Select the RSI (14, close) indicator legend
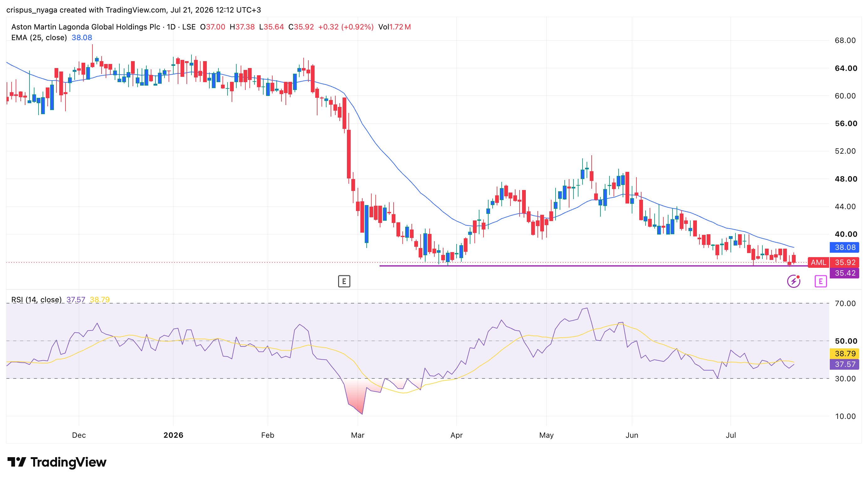Viewport: 868px width, 481px height. [36, 300]
